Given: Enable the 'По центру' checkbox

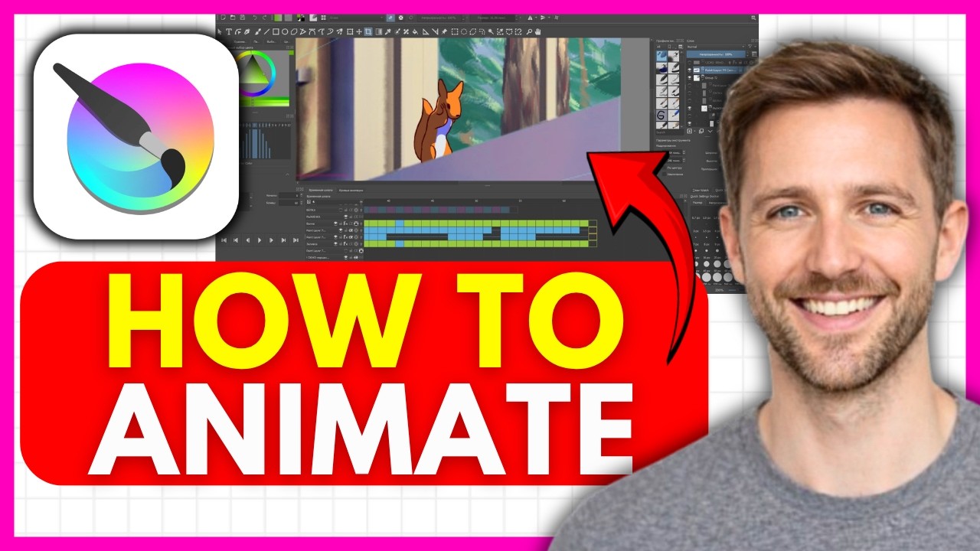Looking at the screenshot, I should point(664,168).
